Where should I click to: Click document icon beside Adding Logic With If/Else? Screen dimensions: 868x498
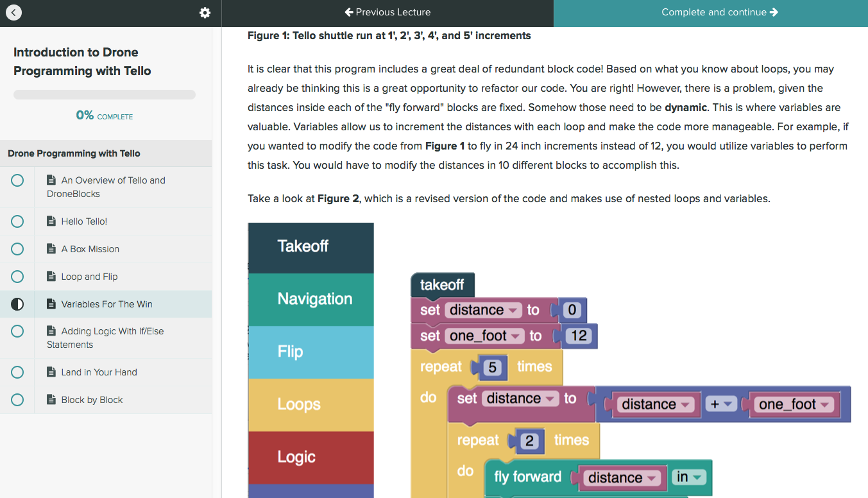pos(51,331)
